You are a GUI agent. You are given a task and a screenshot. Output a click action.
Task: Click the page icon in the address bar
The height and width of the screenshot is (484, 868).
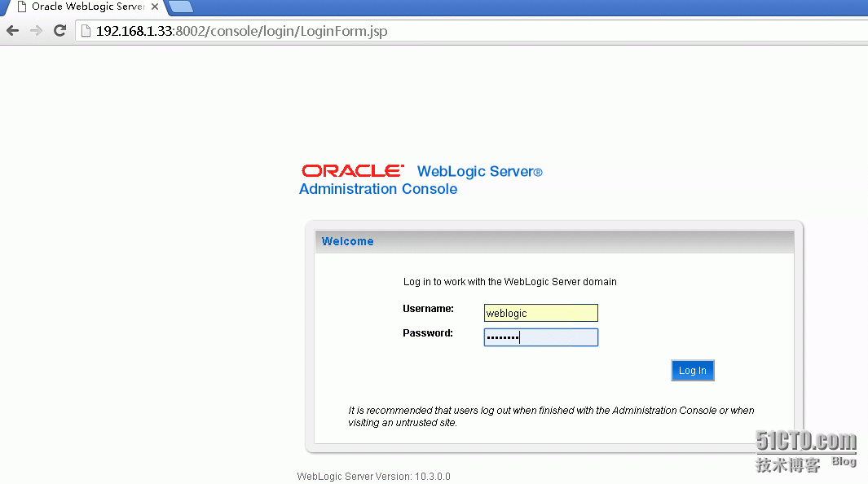click(86, 31)
